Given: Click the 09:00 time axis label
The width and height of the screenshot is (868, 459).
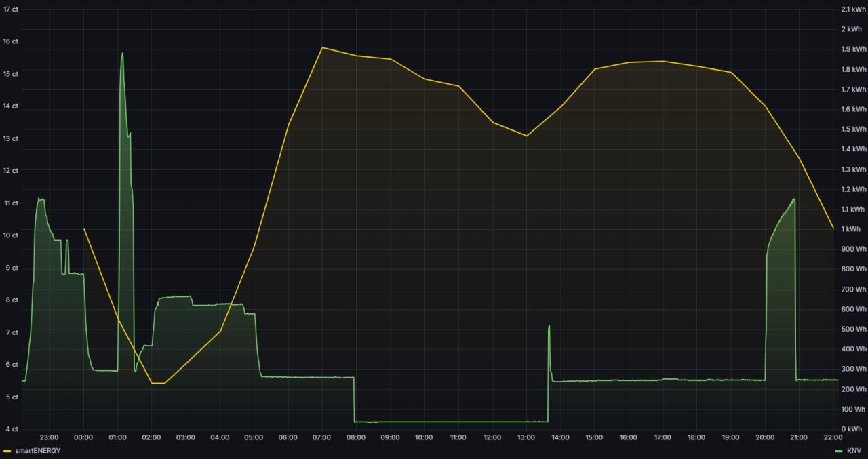Looking at the screenshot, I should point(390,437).
